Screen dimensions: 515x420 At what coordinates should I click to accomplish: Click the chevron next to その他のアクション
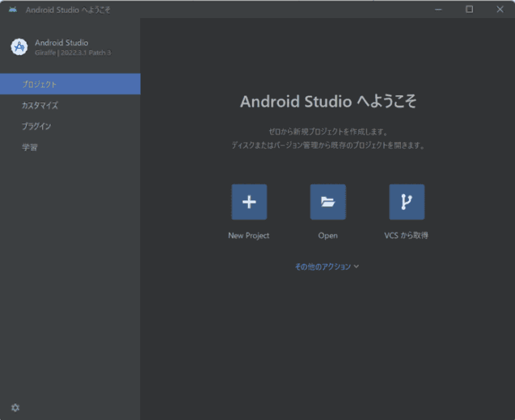(x=356, y=267)
